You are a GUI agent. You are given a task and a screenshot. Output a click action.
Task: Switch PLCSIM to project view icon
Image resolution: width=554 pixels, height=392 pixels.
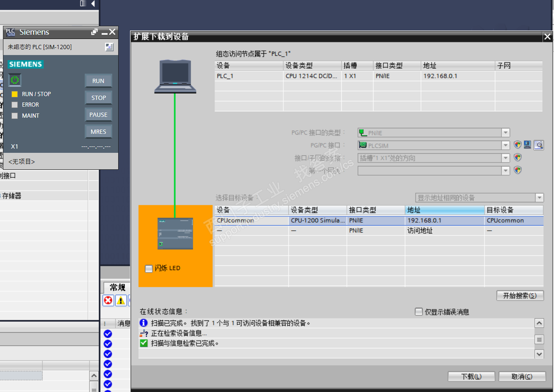pyautogui.click(x=109, y=47)
